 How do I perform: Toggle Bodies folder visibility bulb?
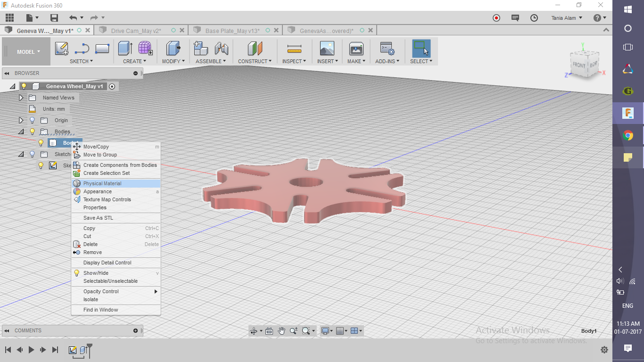tap(33, 132)
